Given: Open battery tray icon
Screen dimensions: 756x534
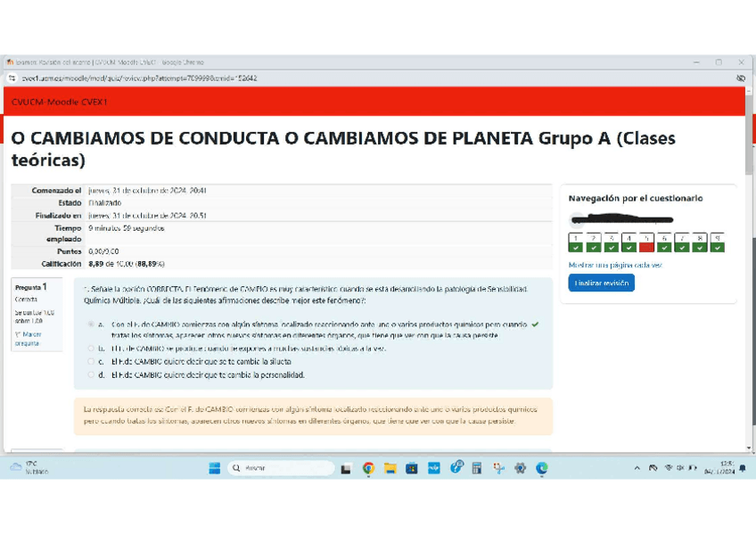Looking at the screenshot, I should pyautogui.click(x=693, y=468).
